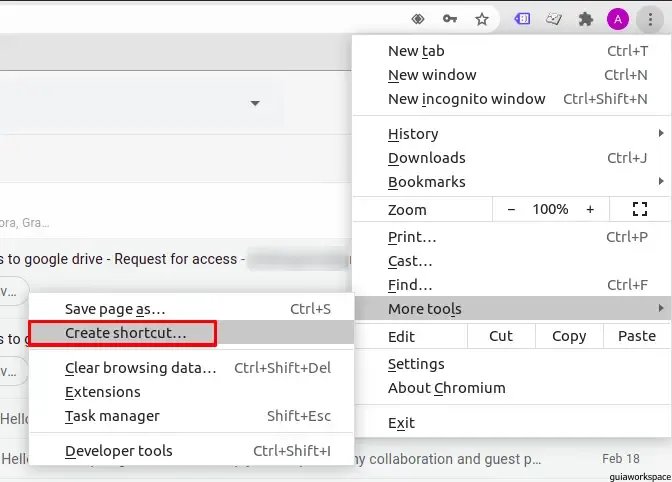Image resolution: width=672 pixels, height=482 pixels.
Task: Choose New window menu entry
Action: [x=512, y=75]
